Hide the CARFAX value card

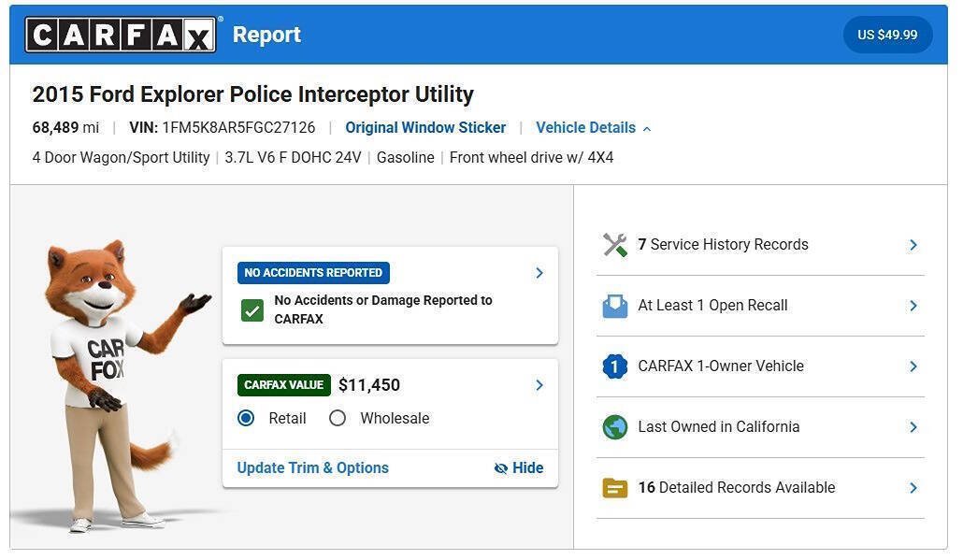point(519,467)
